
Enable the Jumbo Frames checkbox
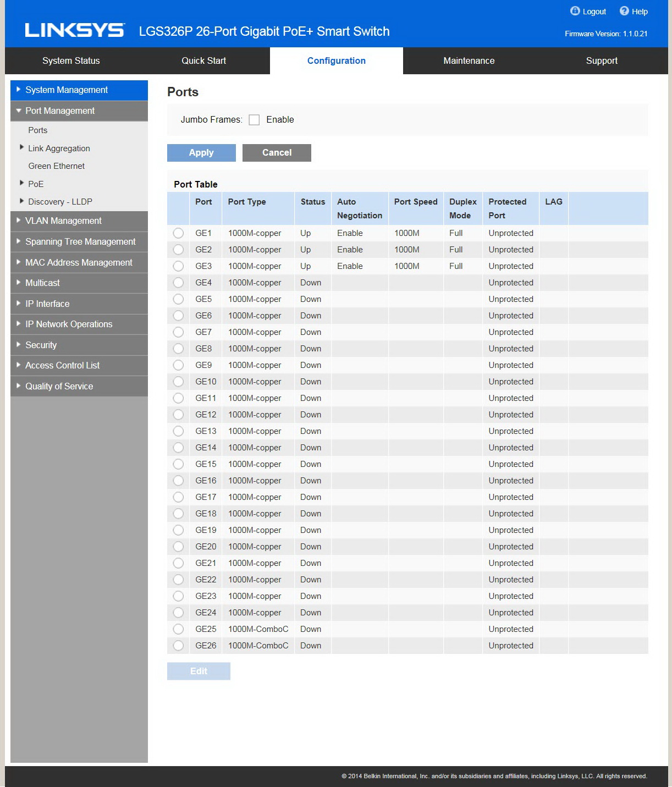point(254,120)
